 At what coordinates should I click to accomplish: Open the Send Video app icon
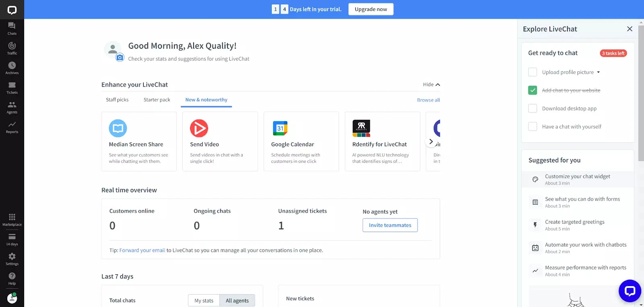199,129
